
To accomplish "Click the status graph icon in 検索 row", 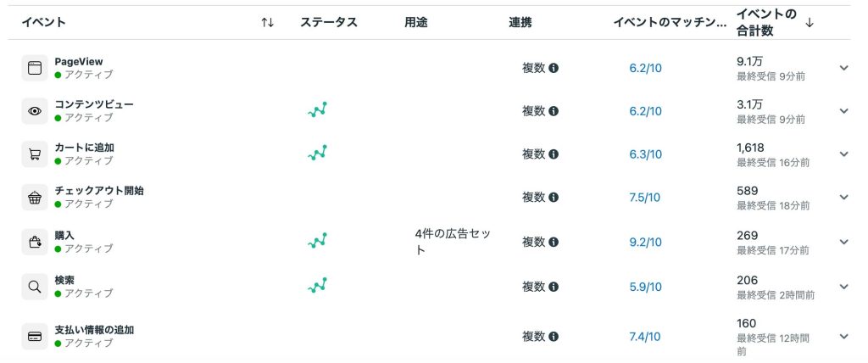I will pyautogui.click(x=317, y=286).
